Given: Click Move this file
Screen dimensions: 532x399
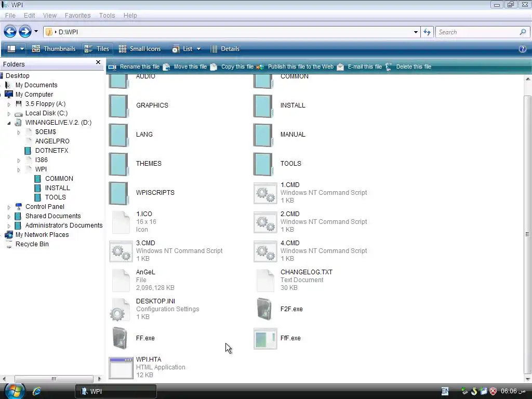Looking at the screenshot, I should (185, 67).
